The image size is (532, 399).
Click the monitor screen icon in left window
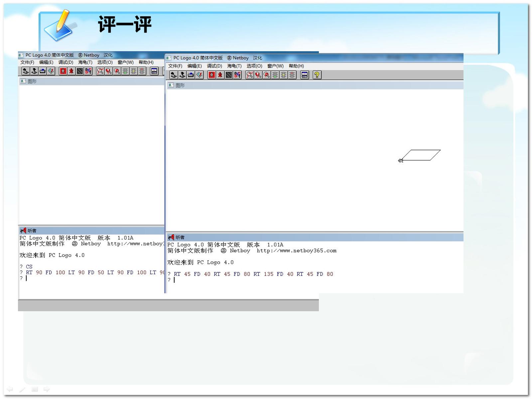coord(154,71)
